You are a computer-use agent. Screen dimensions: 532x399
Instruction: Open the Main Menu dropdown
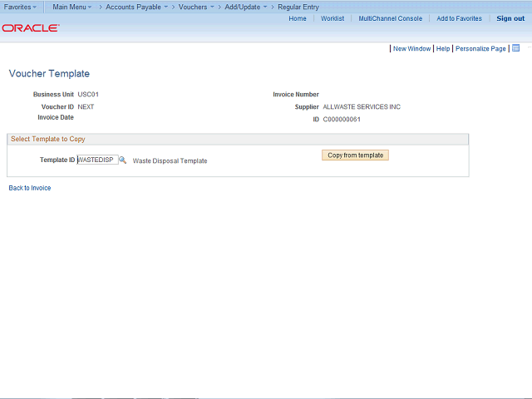point(72,7)
